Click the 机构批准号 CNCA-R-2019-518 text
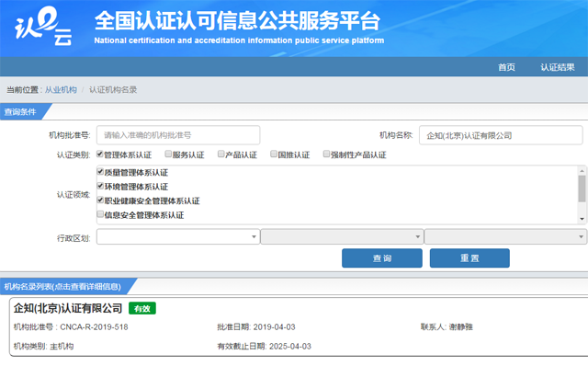 71,327
